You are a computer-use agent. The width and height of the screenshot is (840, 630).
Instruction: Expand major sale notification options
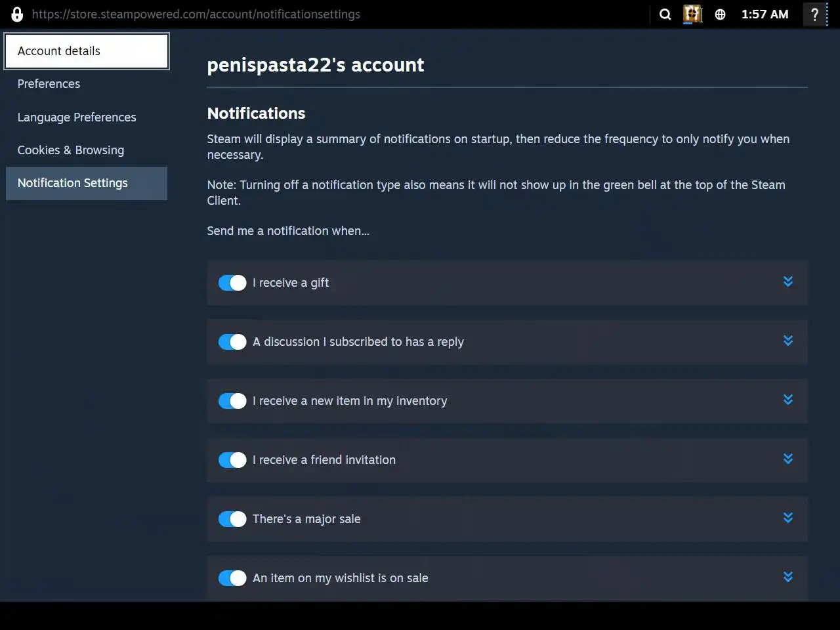(x=788, y=518)
